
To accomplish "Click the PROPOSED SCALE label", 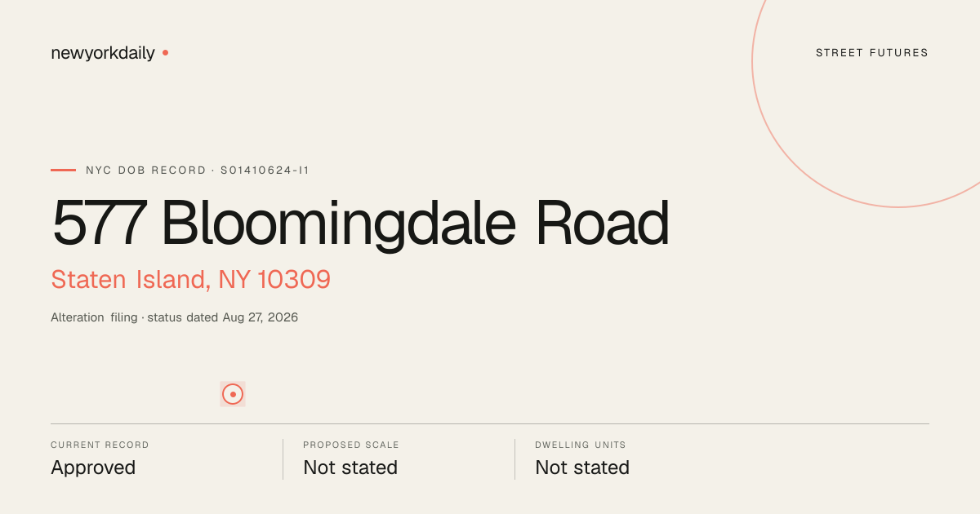I will (x=351, y=445).
